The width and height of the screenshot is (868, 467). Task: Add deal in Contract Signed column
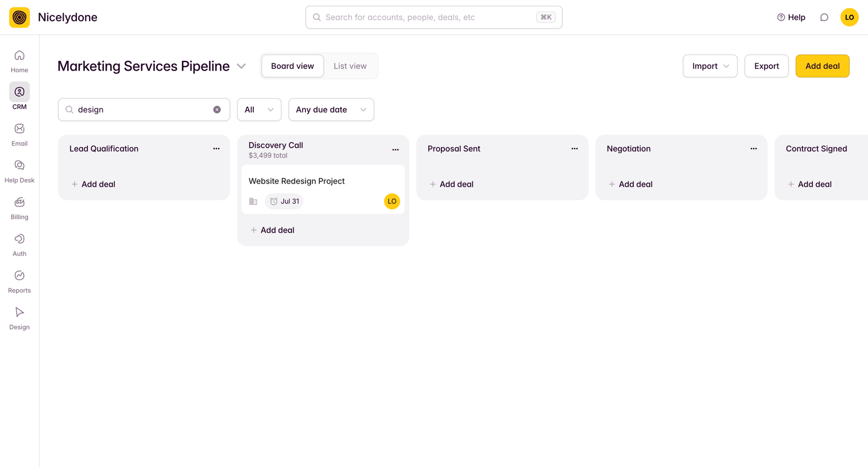click(809, 184)
